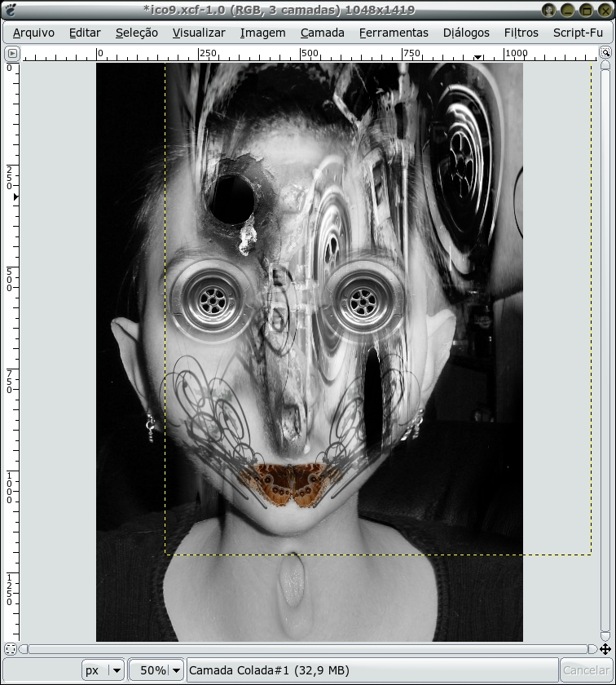Click the butterfly on the image canvas
Screen dimensions: 616x685
pos(292,485)
